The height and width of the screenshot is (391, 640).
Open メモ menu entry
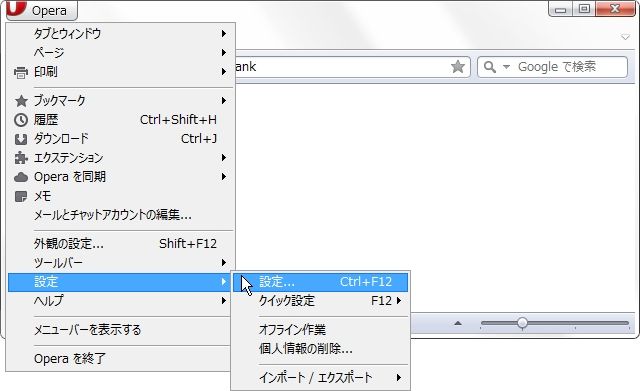pyautogui.click(x=121, y=196)
